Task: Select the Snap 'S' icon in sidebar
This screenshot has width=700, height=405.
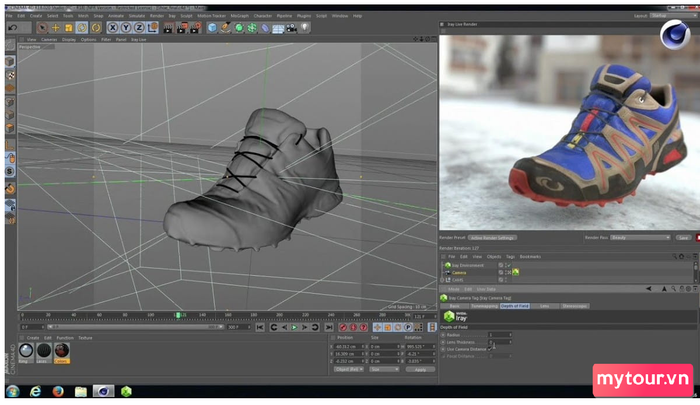Action: click(10, 171)
